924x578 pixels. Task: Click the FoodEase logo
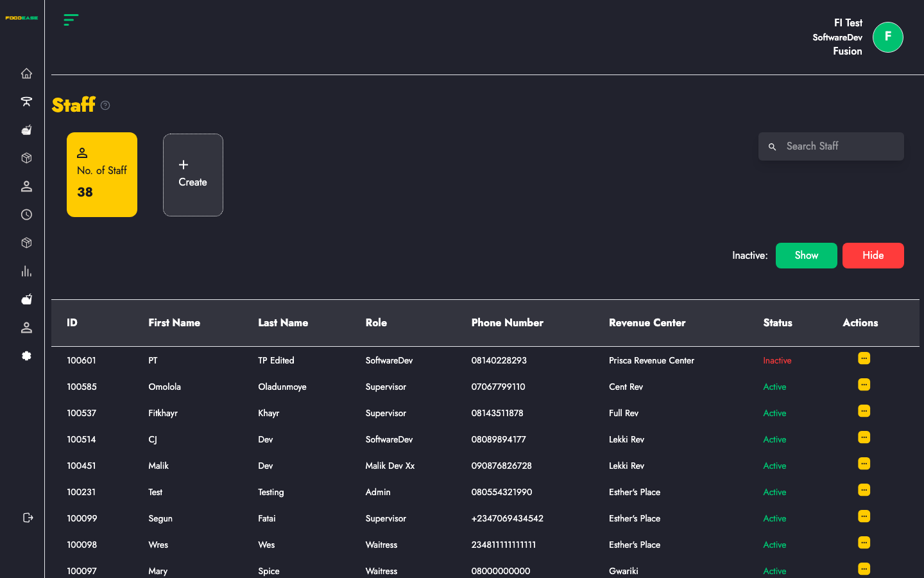[x=22, y=18]
